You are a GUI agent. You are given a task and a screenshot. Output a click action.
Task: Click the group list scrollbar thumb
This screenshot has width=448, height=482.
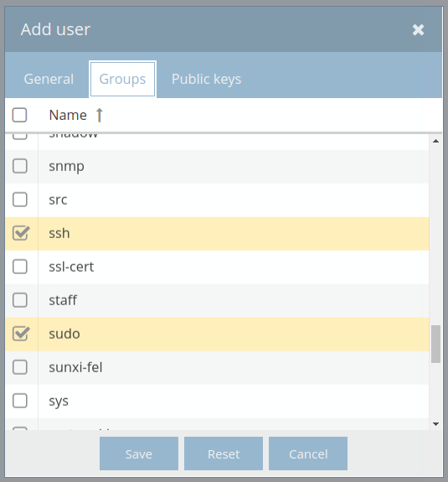(x=435, y=344)
